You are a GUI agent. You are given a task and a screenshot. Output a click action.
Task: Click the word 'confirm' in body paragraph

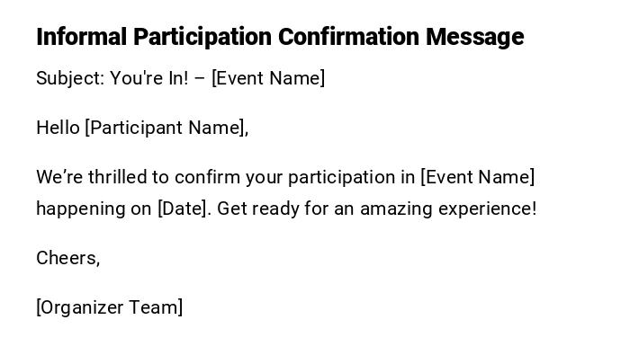click(204, 177)
